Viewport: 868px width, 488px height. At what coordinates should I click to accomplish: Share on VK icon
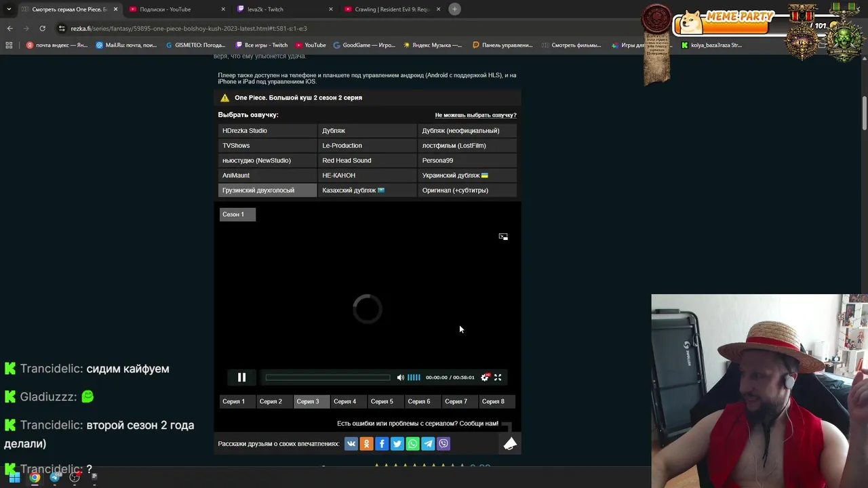pyautogui.click(x=351, y=444)
